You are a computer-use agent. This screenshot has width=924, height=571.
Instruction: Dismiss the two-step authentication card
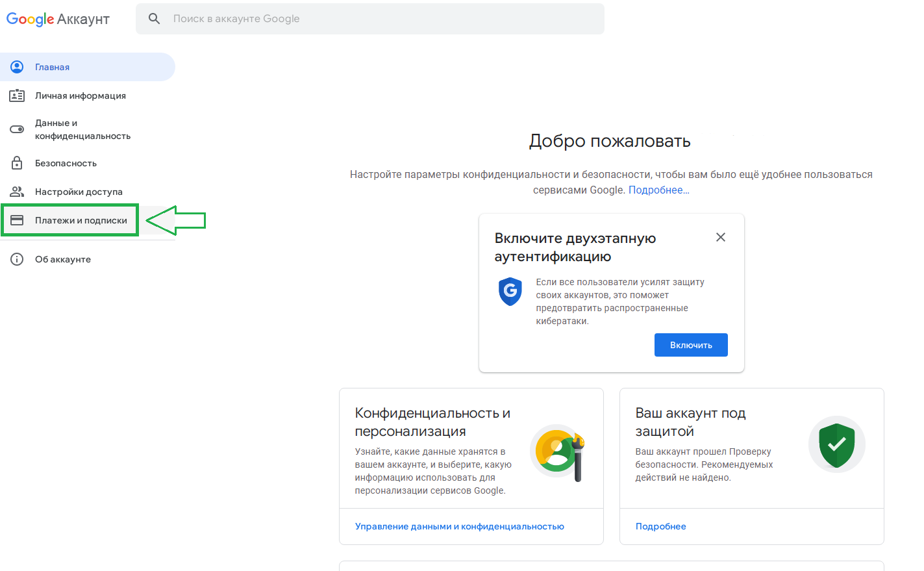coord(721,237)
